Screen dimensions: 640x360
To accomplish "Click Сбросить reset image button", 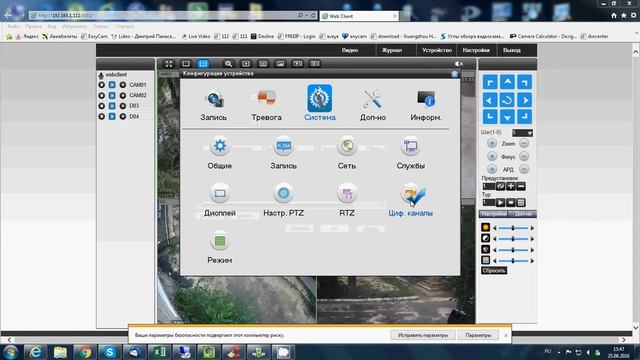I will [x=494, y=271].
